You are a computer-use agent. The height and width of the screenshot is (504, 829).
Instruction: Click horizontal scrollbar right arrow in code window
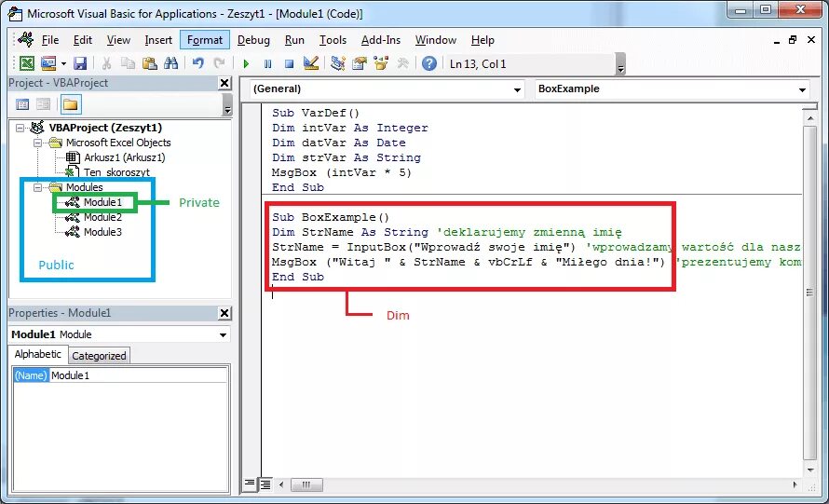point(795,484)
